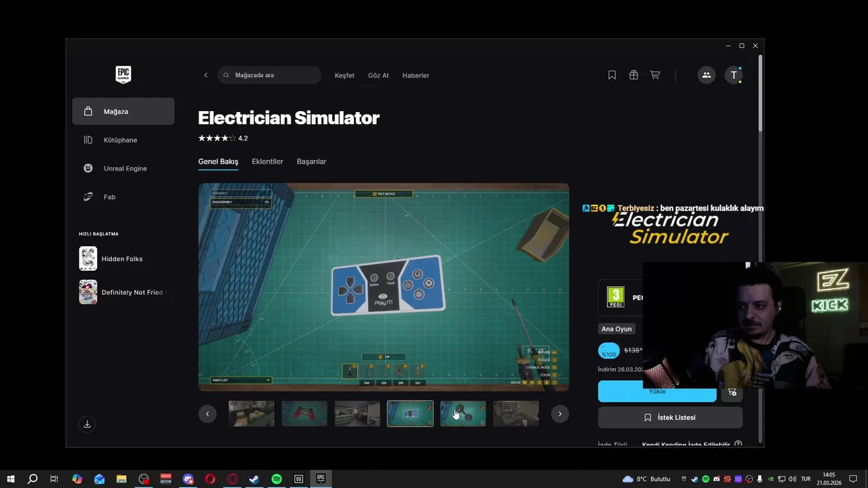Open Fab in the sidebar
This screenshot has height=488, width=868.
coord(123,197)
